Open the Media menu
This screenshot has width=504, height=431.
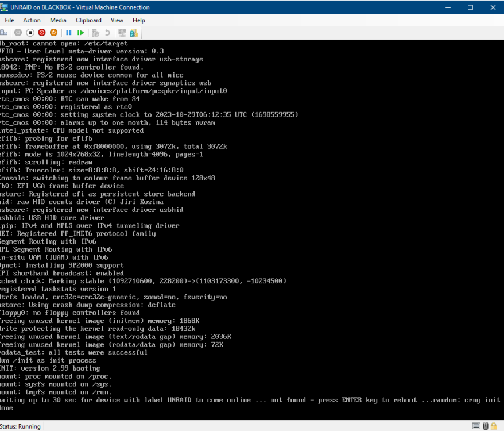(58, 20)
